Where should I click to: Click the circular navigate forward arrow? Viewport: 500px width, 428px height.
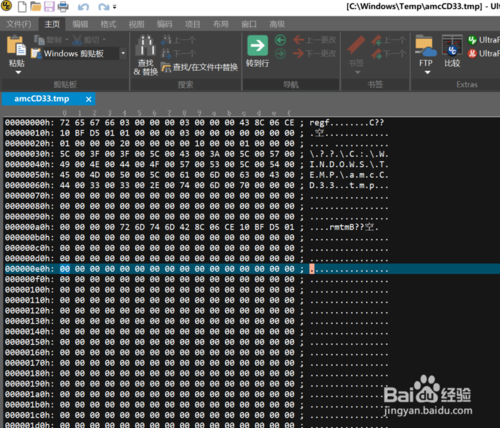(280, 53)
